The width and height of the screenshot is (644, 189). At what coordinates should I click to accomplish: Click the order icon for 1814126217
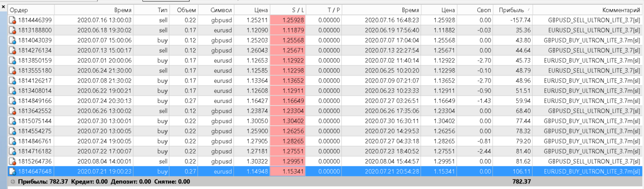13,80
